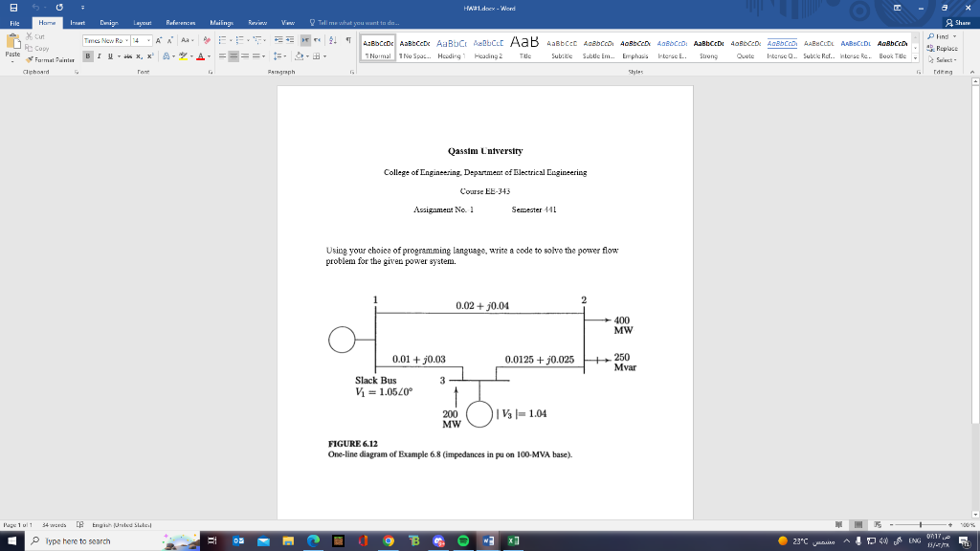Screen dimensions: 980x551
Task: Toggle italic formatting
Action: pyautogui.click(x=98, y=55)
